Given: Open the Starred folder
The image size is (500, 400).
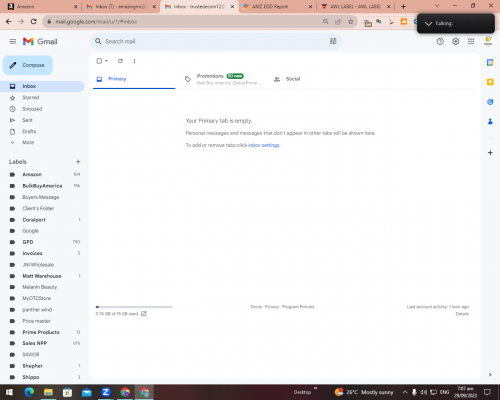Looking at the screenshot, I should coord(31,98).
